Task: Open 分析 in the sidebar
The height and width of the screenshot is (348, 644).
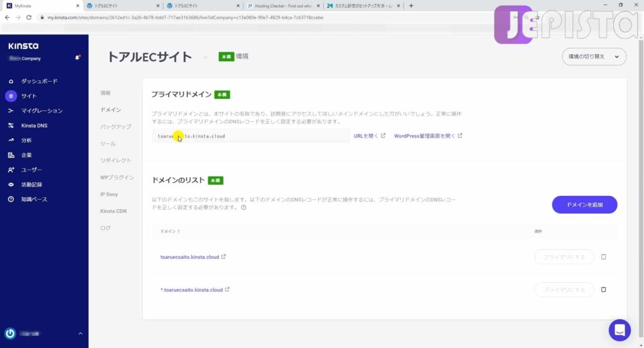Action: pos(26,140)
